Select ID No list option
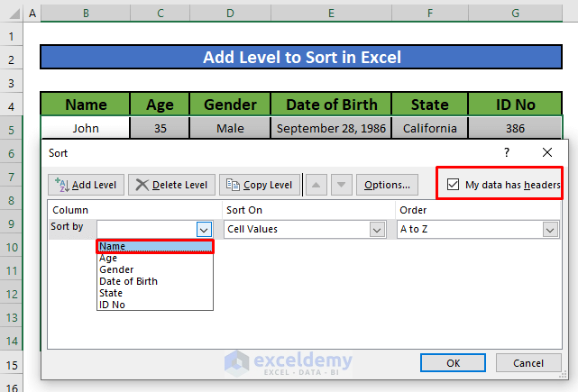The height and width of the screenshot is (392, 578). point(113,305)
